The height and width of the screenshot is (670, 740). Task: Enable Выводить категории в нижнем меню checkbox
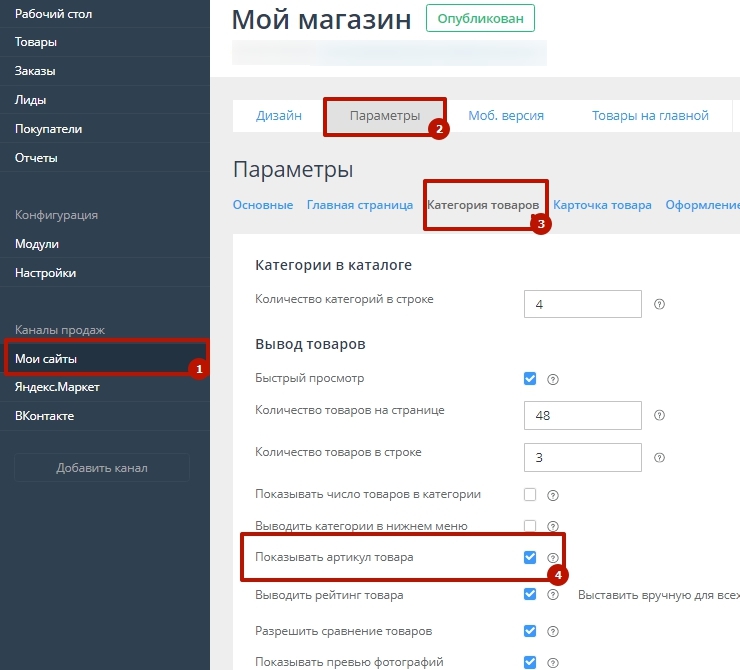click(530, 526)
